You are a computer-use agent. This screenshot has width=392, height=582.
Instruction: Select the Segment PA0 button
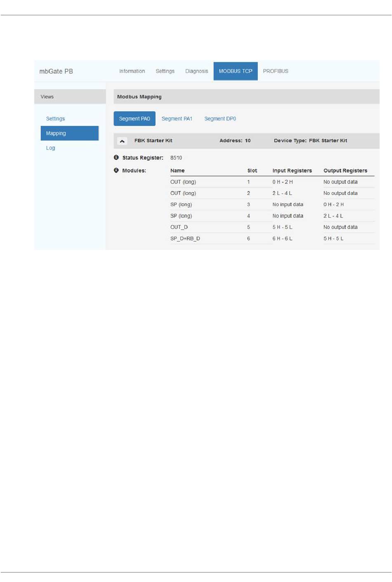click(135, 119)
